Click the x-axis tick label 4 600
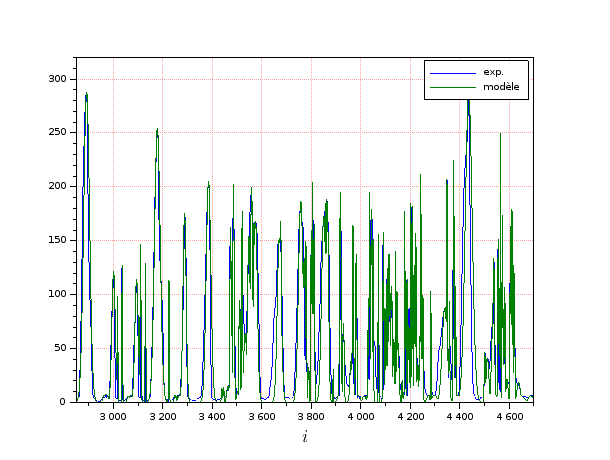 (x=509, y=417)
